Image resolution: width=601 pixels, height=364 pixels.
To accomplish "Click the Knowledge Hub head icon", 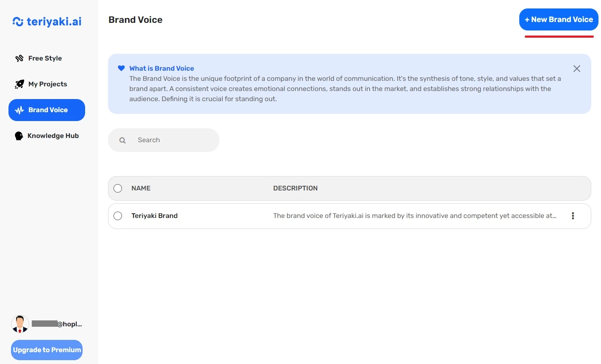I will tap(19, 136).
